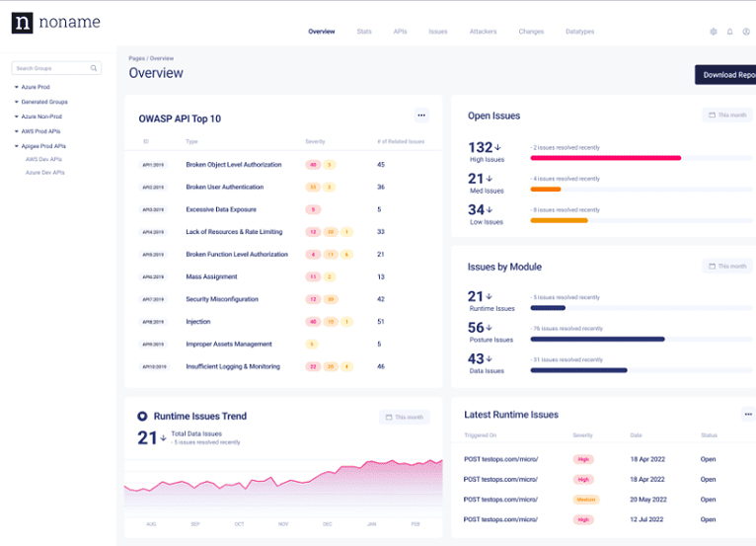Open the user profile icon

pos(746,32)
